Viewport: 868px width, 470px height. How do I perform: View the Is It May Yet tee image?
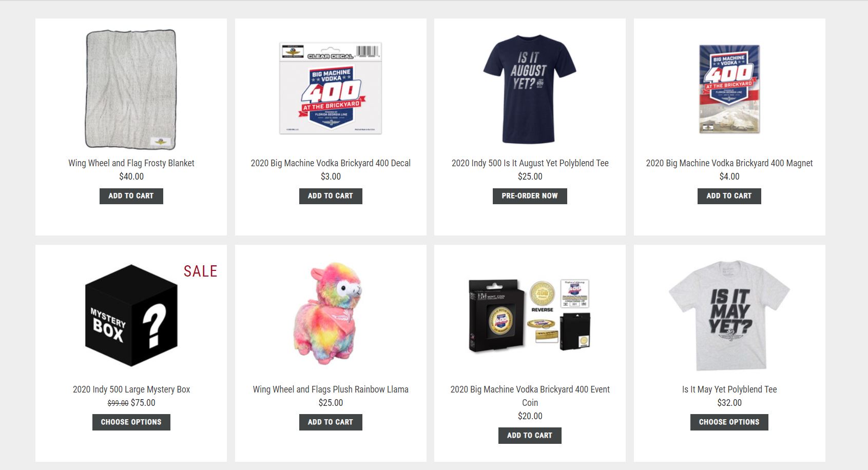click(729, 316)
